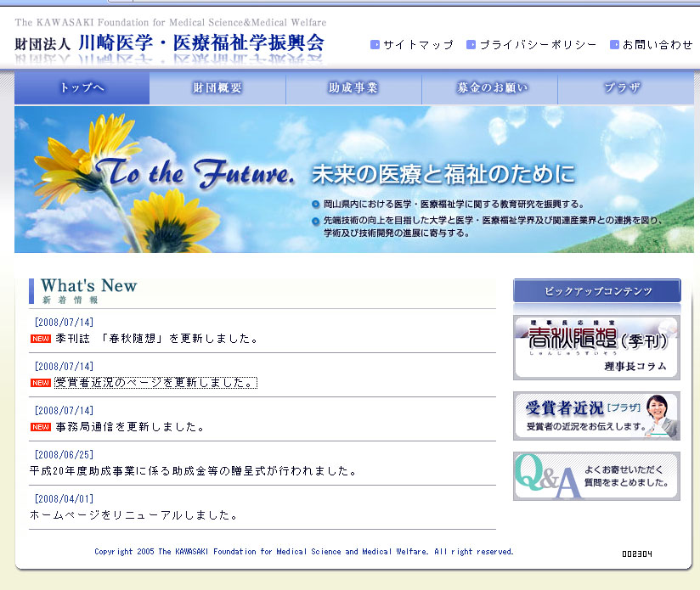Screen dimensions: 700x590
Task: Click the English foundation name header text
Action: (x=171, y=22)
